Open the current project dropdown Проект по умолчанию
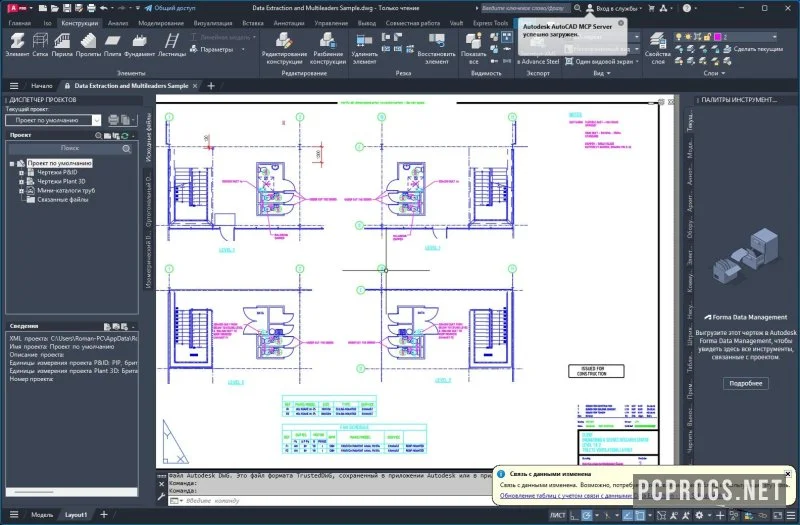Screen dimensions: 800x525 tap(53, 120)
